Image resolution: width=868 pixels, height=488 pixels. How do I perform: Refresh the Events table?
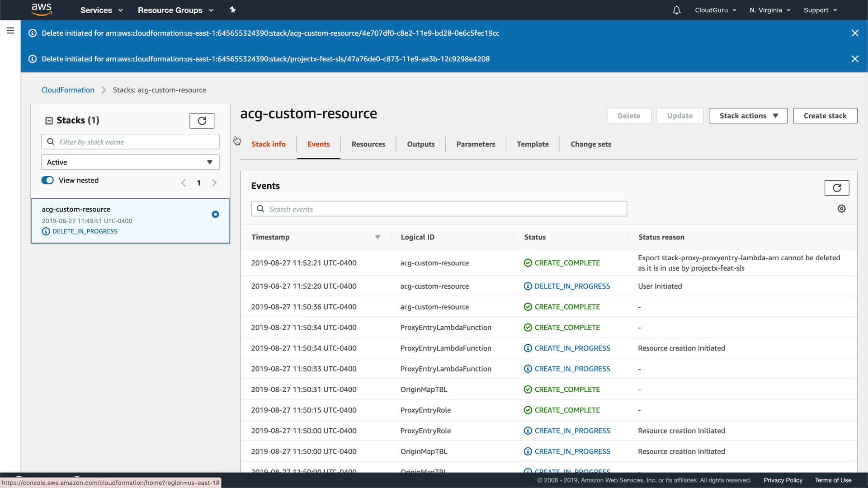pyautogui.click(x=836, y=188)
